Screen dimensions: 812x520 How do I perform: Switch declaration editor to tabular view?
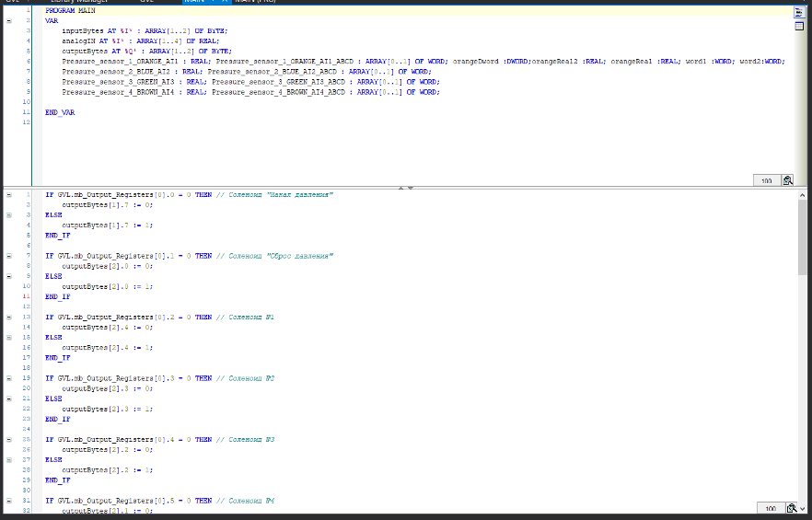799,27
